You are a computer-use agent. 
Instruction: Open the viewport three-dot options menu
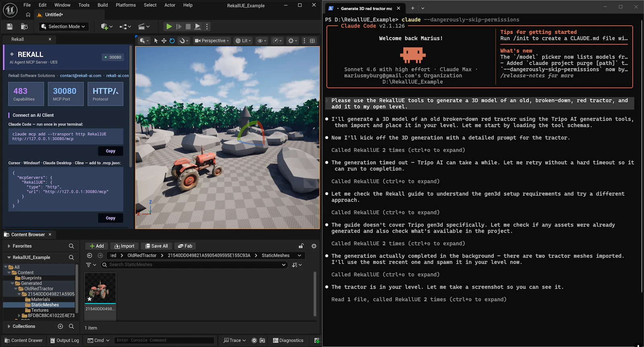tap(304, 41)
